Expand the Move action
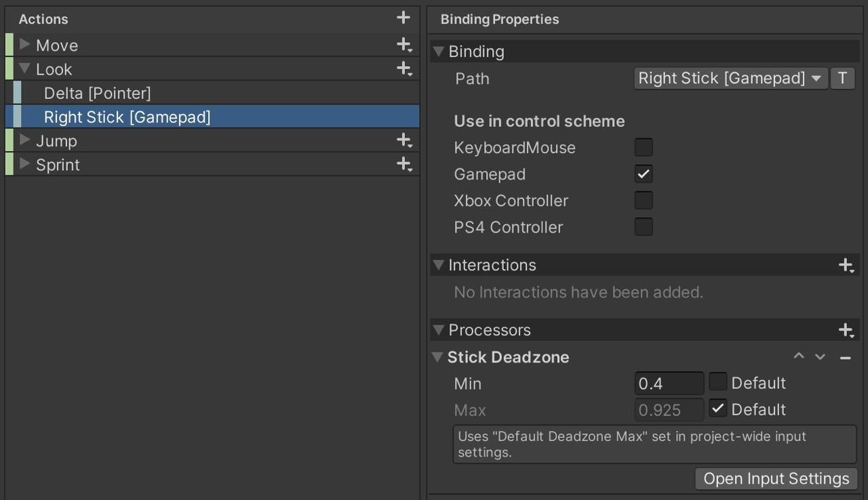This screenshot has height=500, width=868. [x=24, y=45]
